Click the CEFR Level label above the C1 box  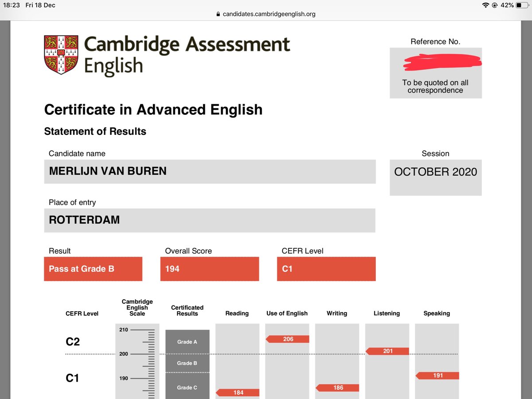point(303,251)
